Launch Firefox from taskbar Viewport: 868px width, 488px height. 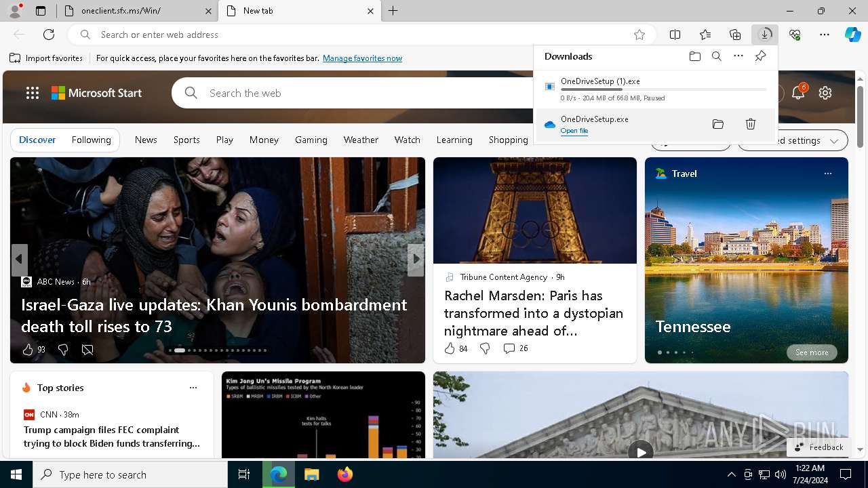point(344,474)
